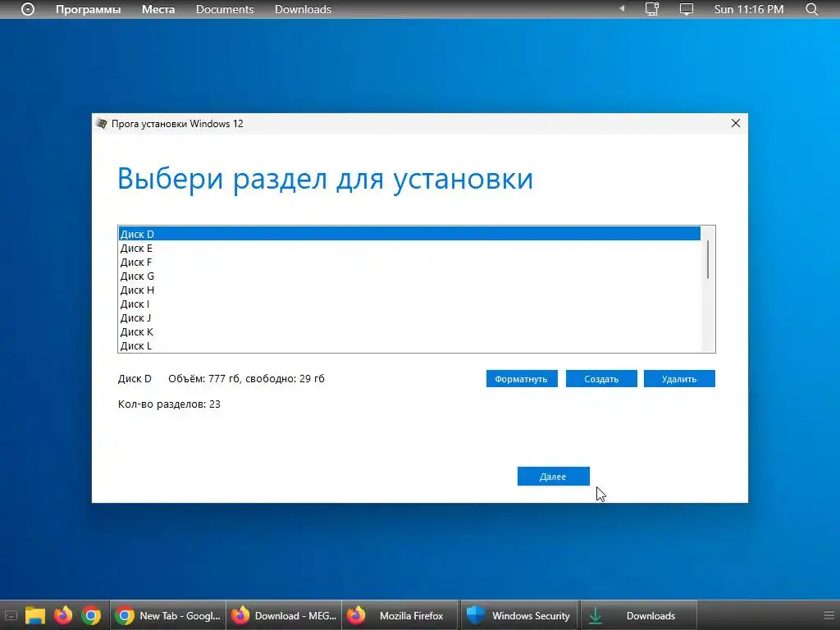The image size is (840, 630).
Task: Click the Форматнуть button
Action: pos(521,379)
